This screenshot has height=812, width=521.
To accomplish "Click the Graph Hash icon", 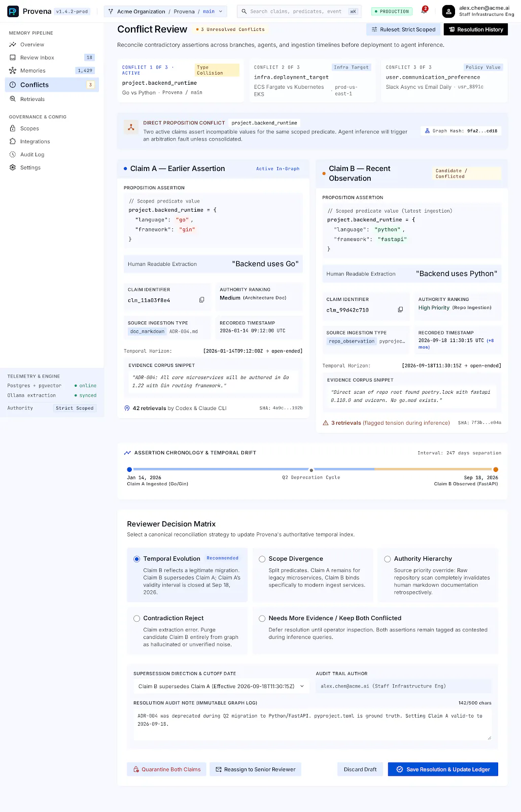I will [427, 131].
